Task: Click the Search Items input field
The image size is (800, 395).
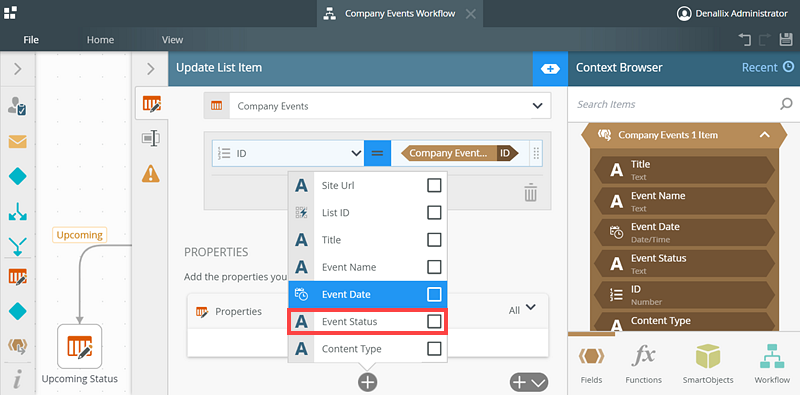Action: click(x=676, y=104)
